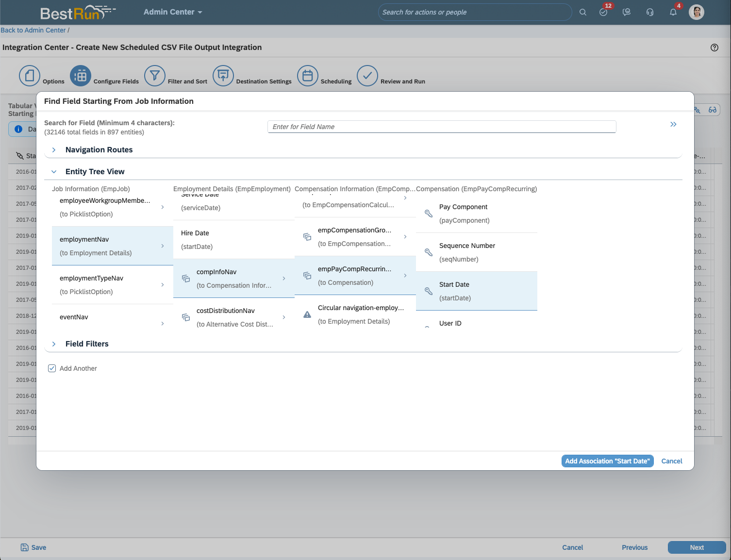Expand the Navigation Routes section

54,150
